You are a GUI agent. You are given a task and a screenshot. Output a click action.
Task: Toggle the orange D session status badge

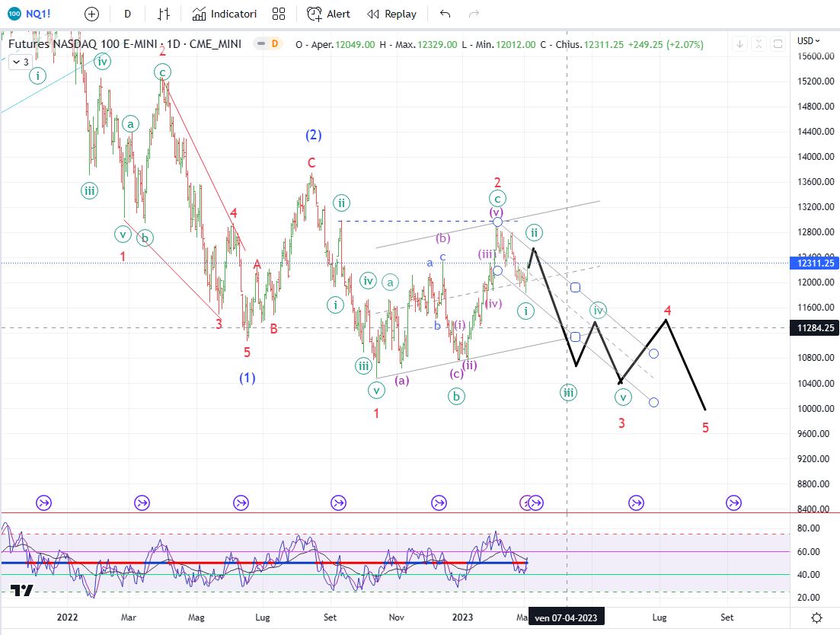point(274,44)
